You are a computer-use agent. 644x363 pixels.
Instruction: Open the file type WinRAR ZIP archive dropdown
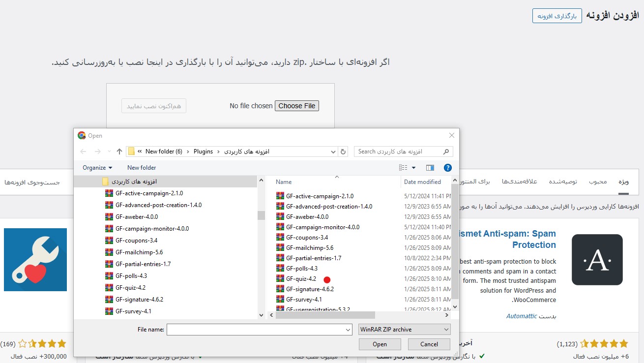pos(404,330)
